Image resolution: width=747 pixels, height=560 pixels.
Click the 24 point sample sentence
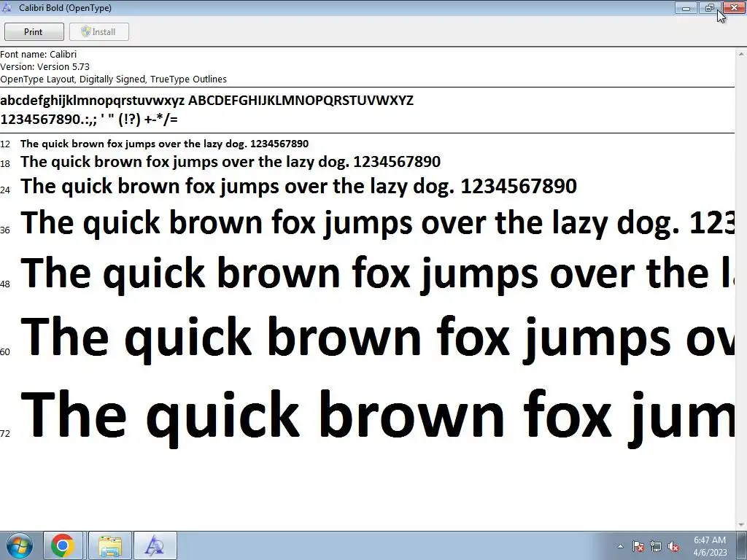pyautogui.click(x=298, y=187)
